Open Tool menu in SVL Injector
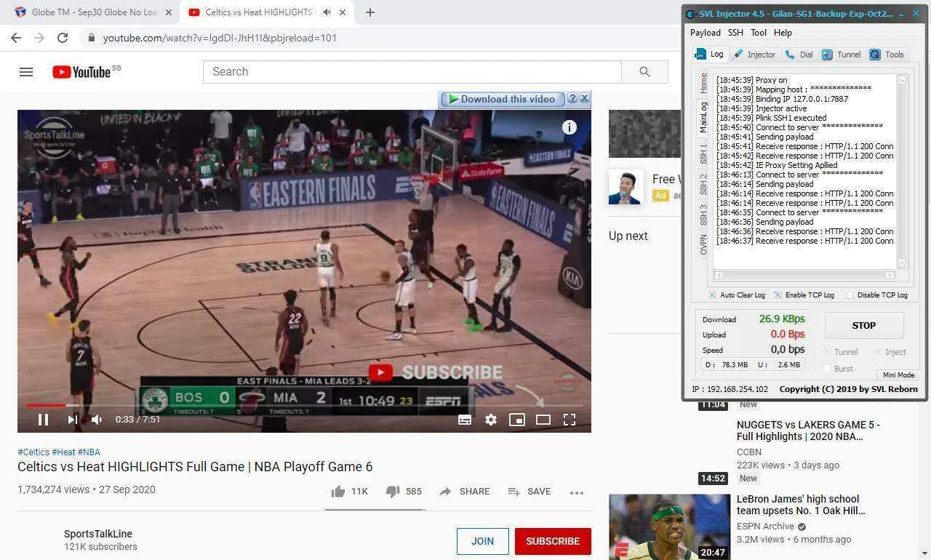The height and width of the screenshot is (560, 931). 759,33
